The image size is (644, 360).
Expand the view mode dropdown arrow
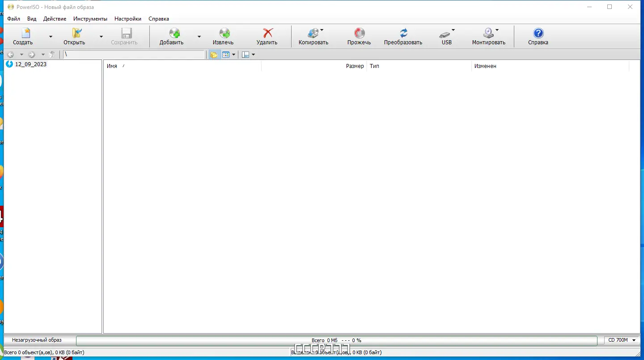233,55
